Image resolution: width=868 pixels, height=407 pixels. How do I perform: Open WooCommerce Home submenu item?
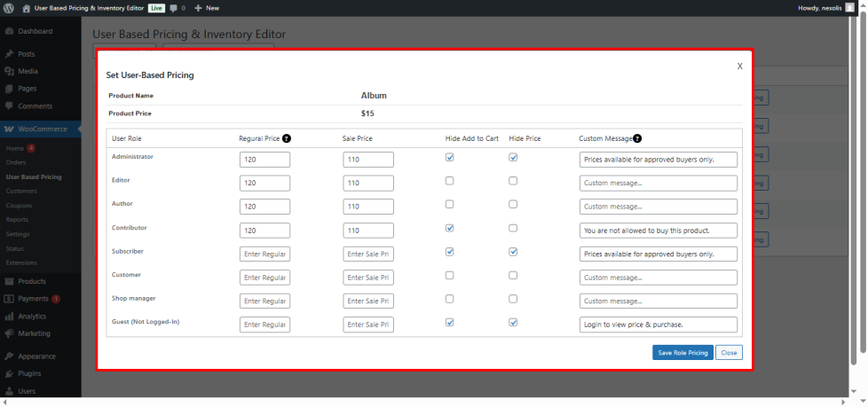(x=15, y=148)
